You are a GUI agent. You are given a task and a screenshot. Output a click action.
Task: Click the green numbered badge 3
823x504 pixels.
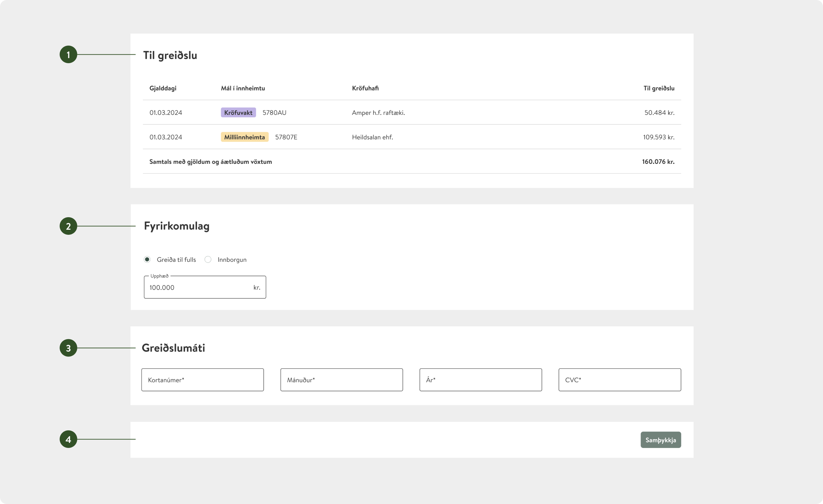pyautogui.click(x=68, y=348)
